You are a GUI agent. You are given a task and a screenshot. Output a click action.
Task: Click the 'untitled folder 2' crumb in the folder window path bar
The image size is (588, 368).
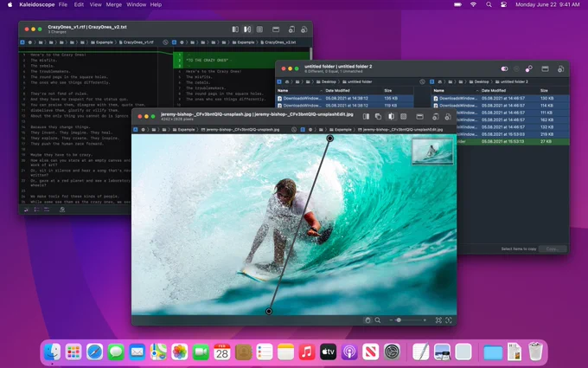pyautogui.click(x=512, y=82)
